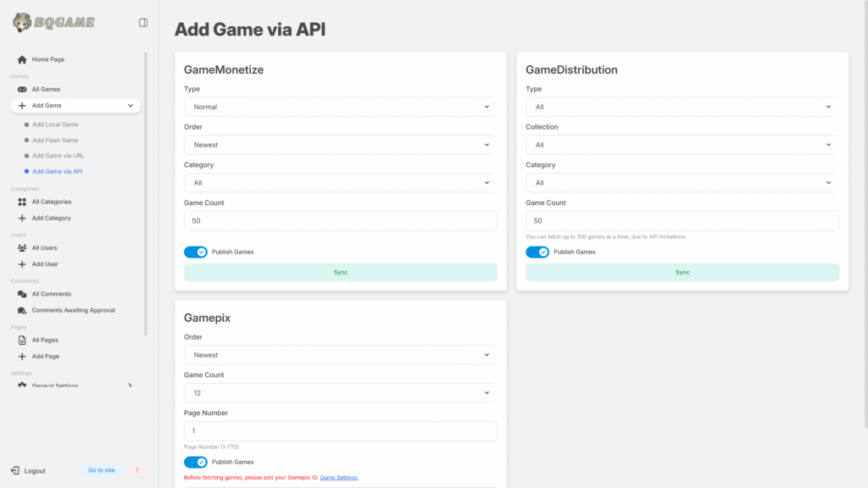Open Gamepix Order dropdown
This screenshot has width=868, height=488.
[341, 355]
